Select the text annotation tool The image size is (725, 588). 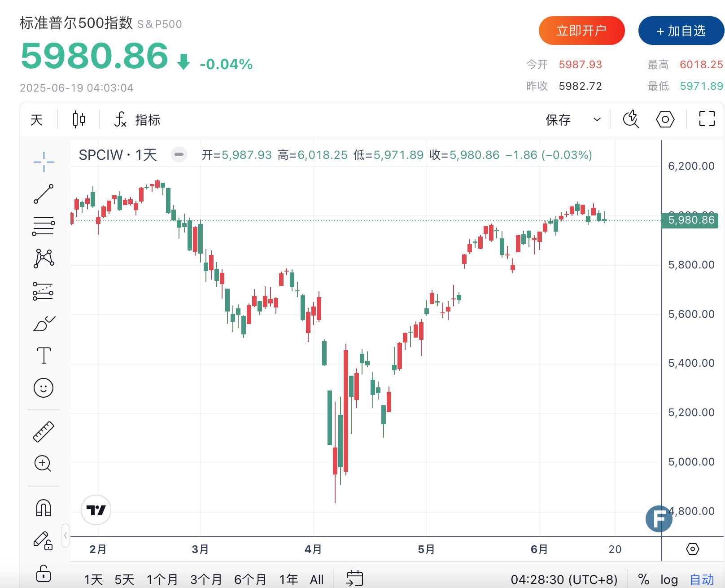click(x=44, y=355)
